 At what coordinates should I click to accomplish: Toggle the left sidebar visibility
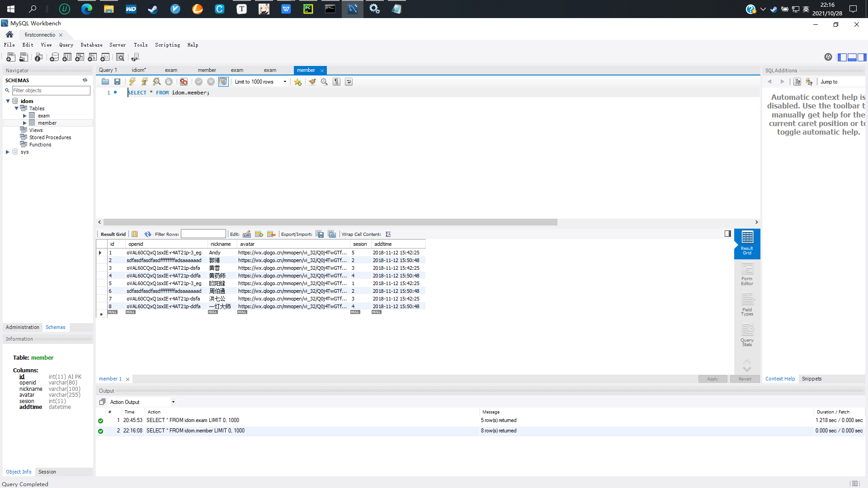click(842, 57)
